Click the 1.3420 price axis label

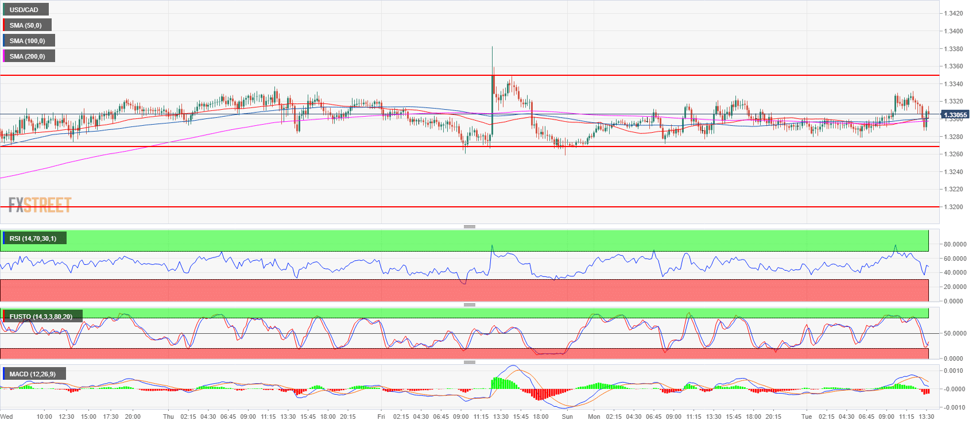954,13
